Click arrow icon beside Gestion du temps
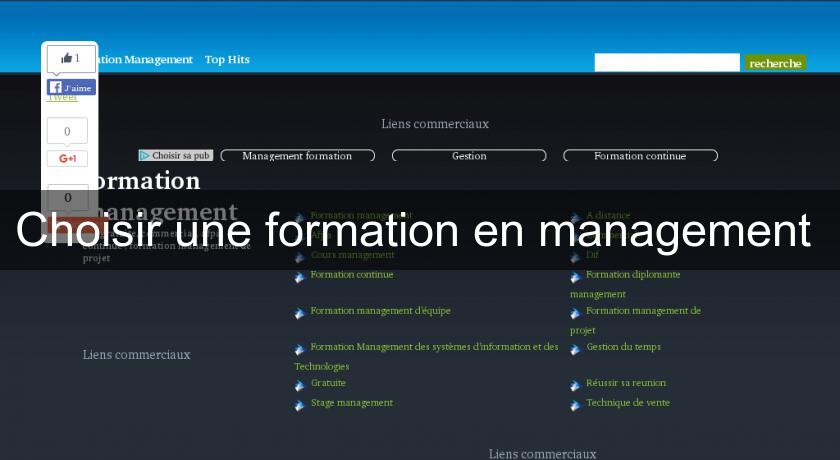Image resolution: width=840 pixels, height=460 pixels. tap(575, 350)
